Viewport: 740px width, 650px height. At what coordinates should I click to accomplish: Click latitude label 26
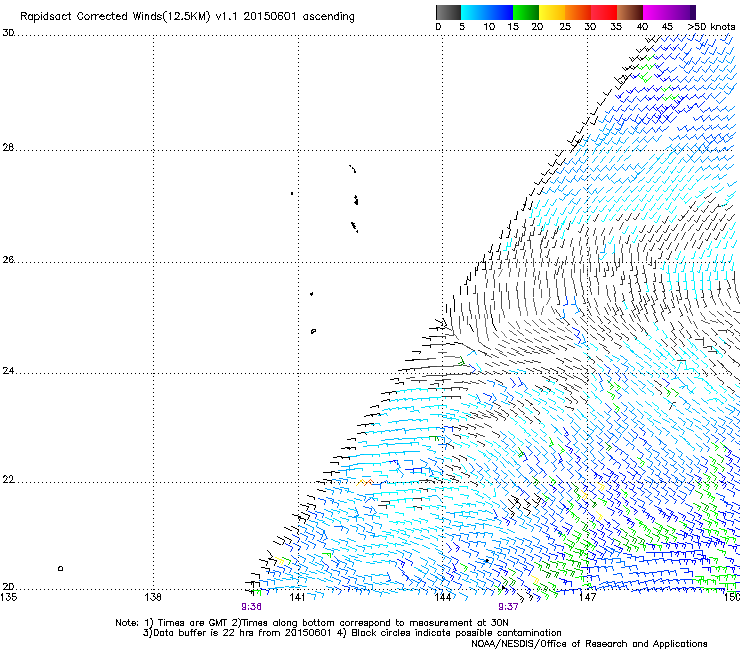[x=8, y=260]
